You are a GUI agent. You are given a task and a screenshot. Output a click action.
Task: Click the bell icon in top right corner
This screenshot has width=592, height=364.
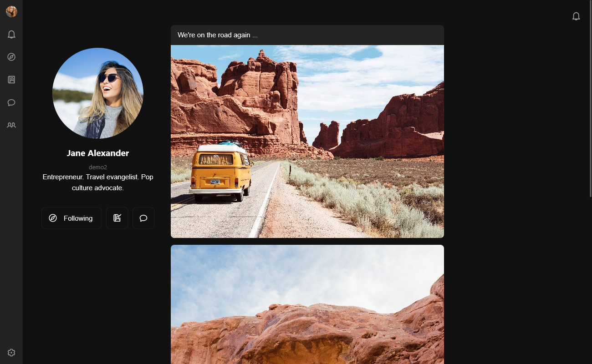pos(576,16)
